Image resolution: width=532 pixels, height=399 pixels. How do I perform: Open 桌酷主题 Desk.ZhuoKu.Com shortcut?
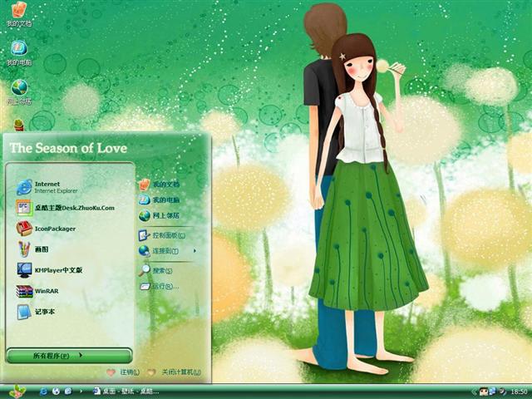(65, 208)
